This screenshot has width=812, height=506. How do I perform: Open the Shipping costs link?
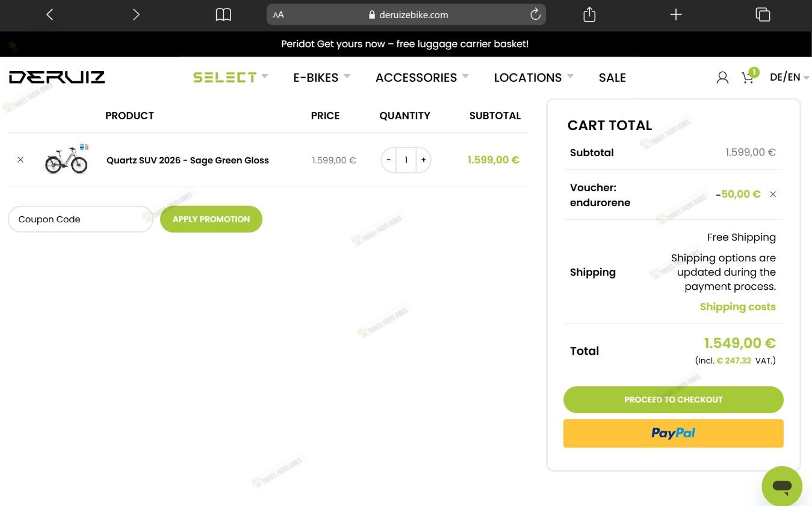tap(738, 307)
